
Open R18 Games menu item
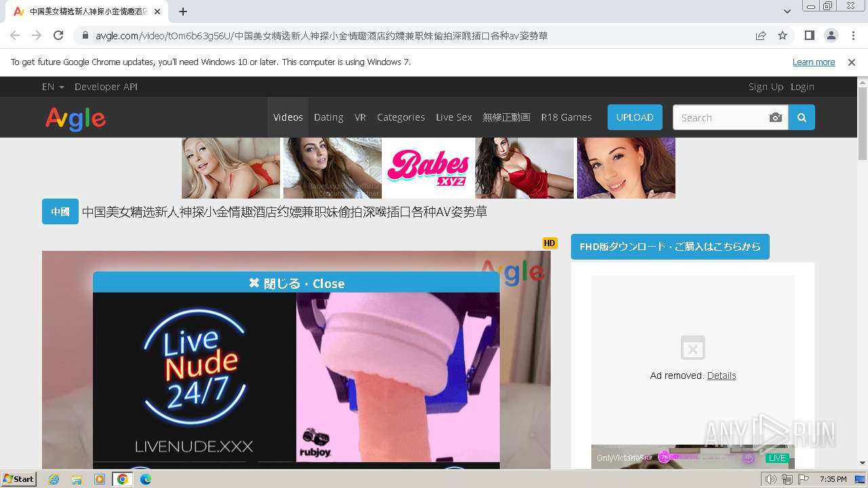point(566,117)
